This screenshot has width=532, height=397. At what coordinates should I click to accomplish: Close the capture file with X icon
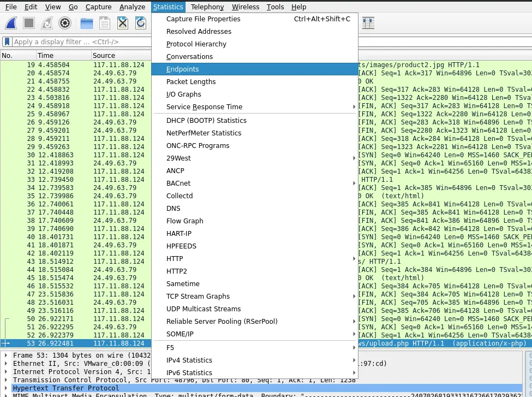(x=122, y=23)
